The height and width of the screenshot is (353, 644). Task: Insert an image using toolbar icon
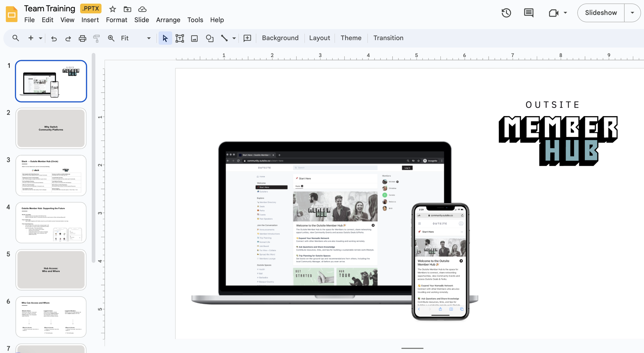click(x=194, y=38)
